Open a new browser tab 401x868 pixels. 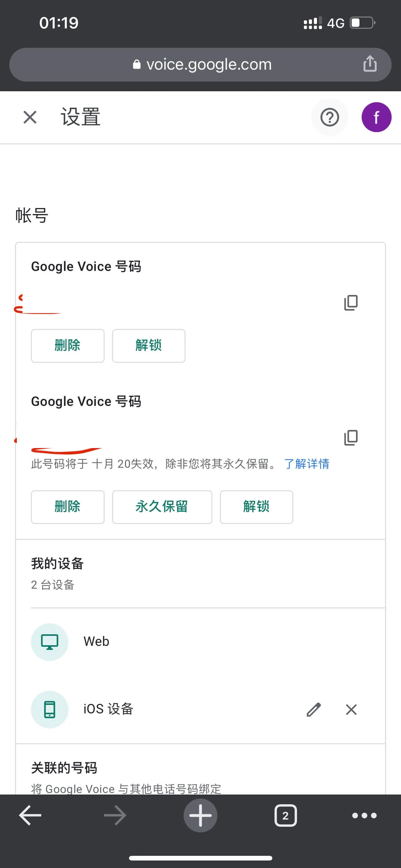[x=200, y=816]
